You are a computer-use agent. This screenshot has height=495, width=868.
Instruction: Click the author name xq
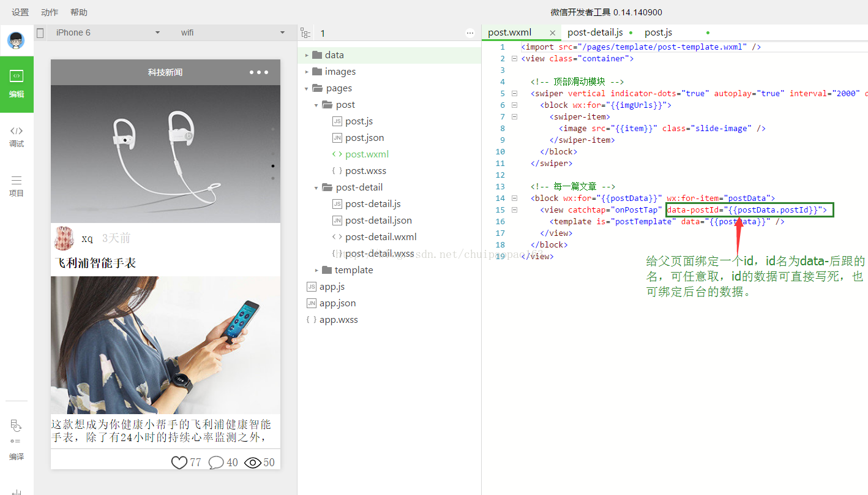coord(87,238)
